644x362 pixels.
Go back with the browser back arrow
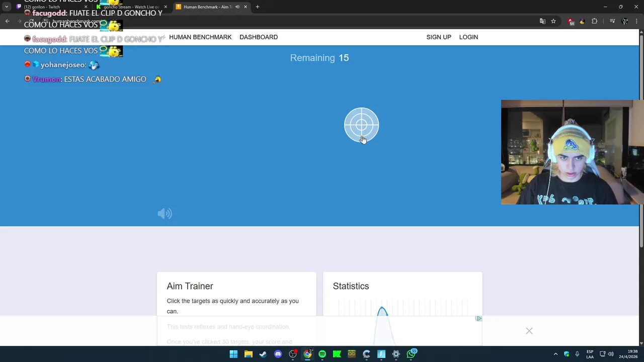[7, 21]
